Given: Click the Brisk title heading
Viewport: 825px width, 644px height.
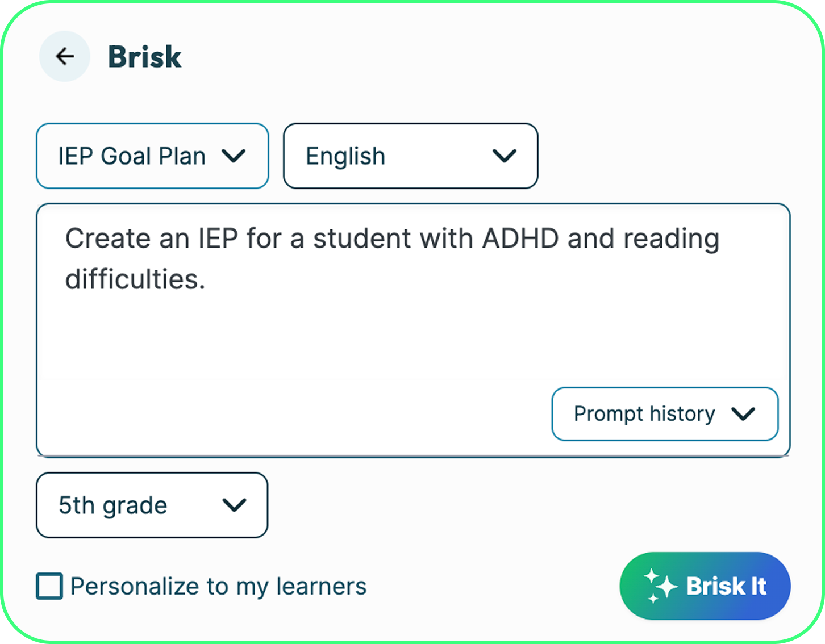Looking at the screenshot, I should pyautogui.click(x=145, y=57).
